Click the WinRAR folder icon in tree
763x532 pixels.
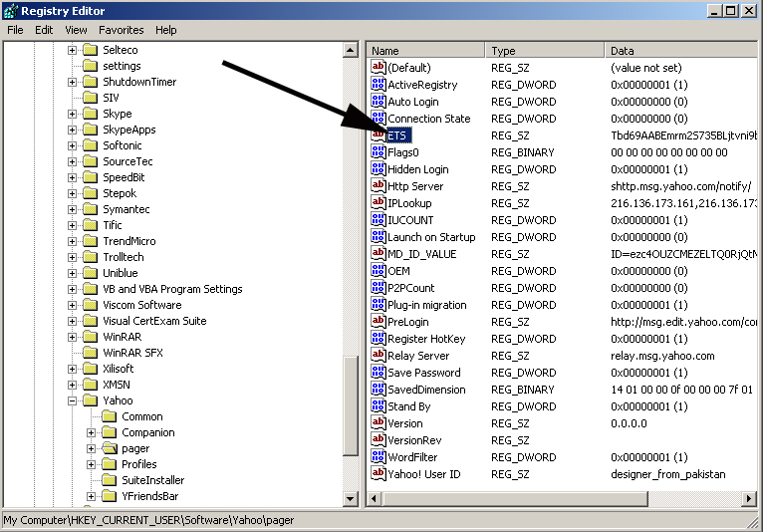tap(91, 337)
